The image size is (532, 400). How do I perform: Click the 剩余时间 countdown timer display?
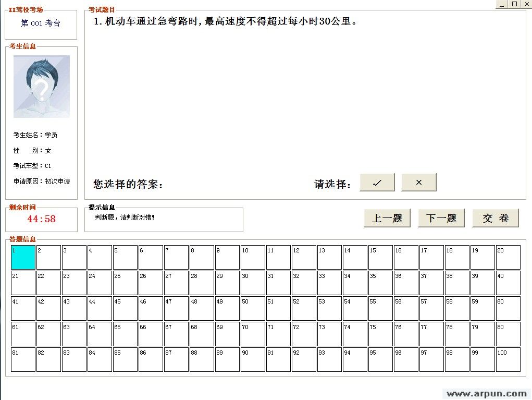pyautogui.click(x=41, y=219)
